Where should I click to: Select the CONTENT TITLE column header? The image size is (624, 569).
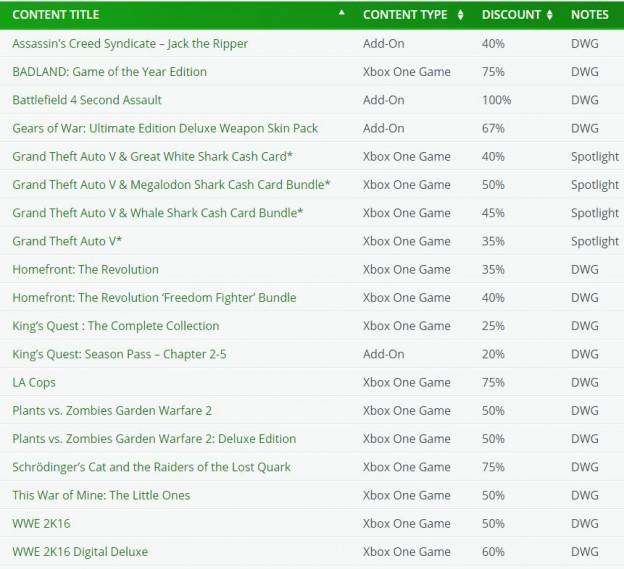click(x=56, y=15)
